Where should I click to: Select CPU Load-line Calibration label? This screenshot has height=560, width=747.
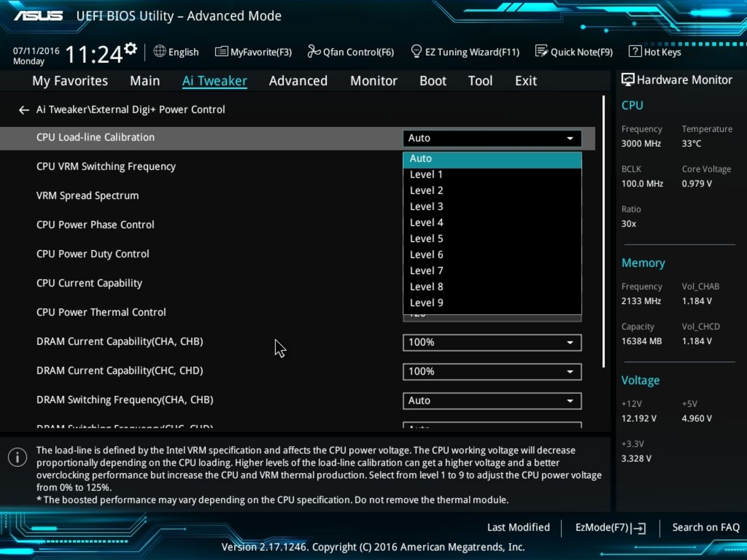tap(96, 137)
